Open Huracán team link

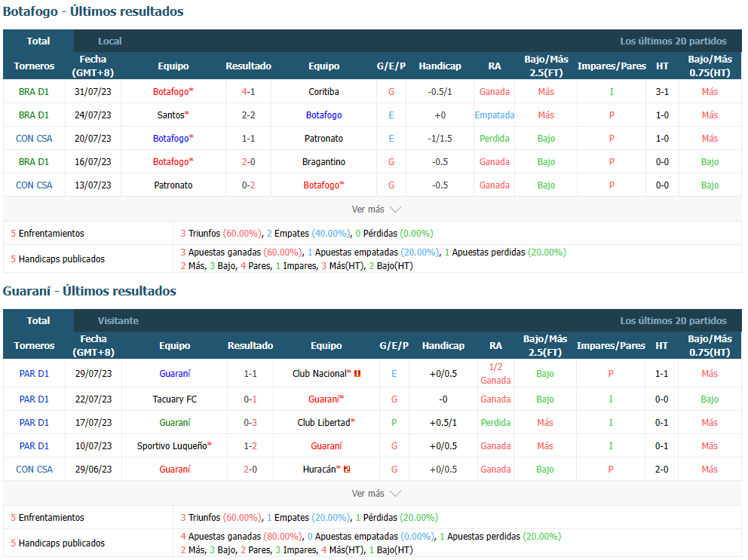point(321,470)
